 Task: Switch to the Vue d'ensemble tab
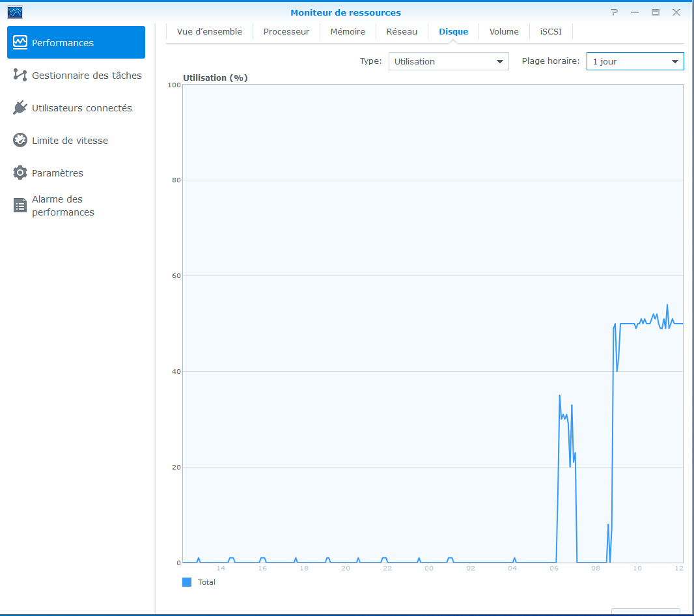click(209, 31)
